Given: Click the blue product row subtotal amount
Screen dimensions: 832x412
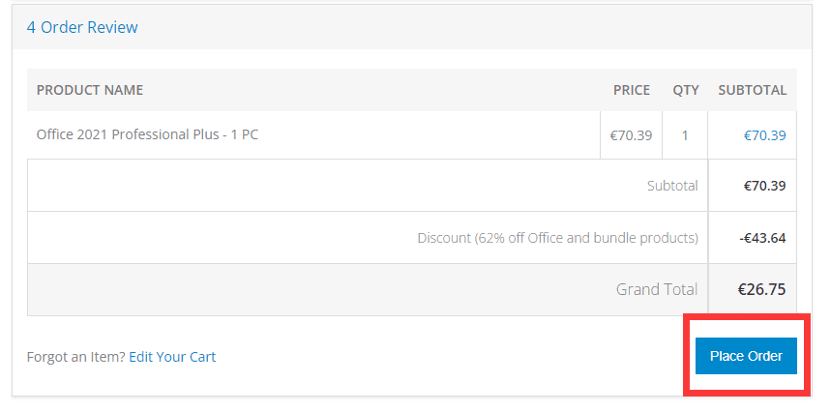Looking at the screenshot, I should click(x=764, y=135).
